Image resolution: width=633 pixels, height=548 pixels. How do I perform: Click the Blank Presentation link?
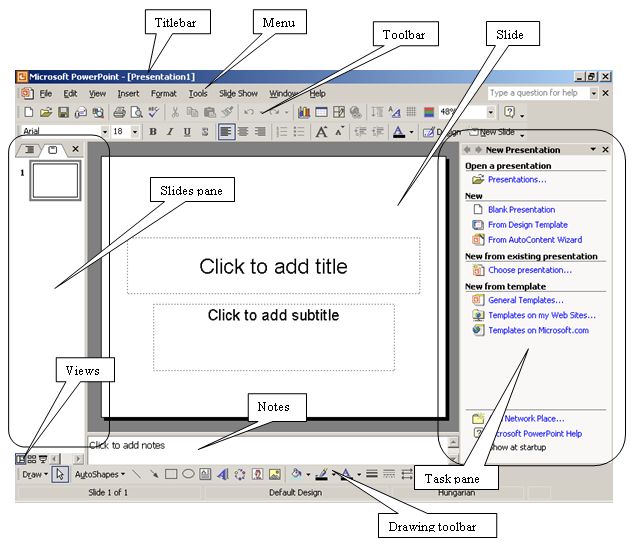(522, 210)
